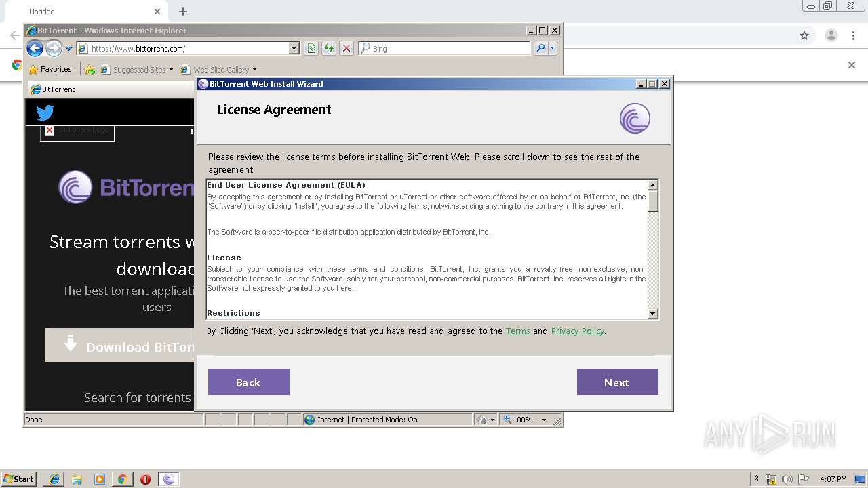Click the volume speaker tray icon
868x488 pixels.
[787, 479]
